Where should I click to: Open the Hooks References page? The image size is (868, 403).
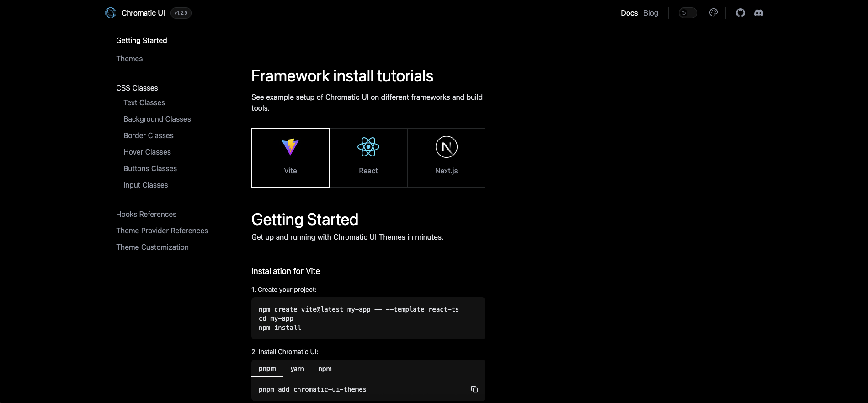(x=146, y=214)
